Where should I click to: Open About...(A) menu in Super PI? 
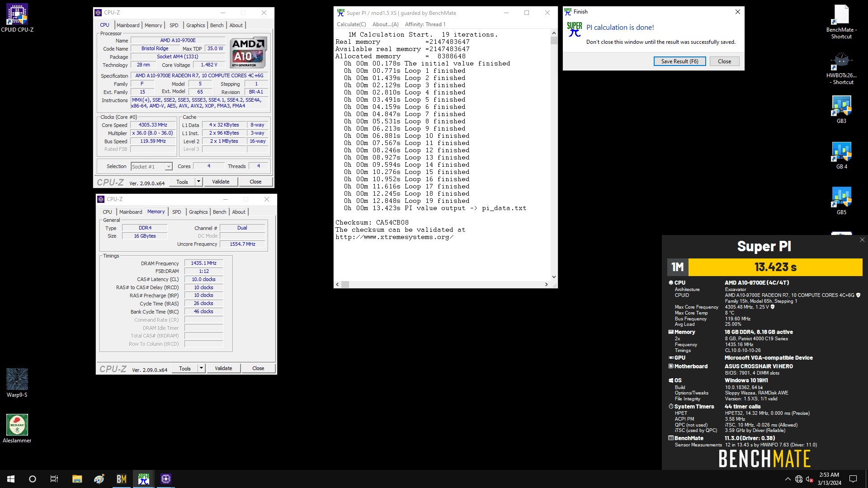pyautogui.click(x=386, y=24)
